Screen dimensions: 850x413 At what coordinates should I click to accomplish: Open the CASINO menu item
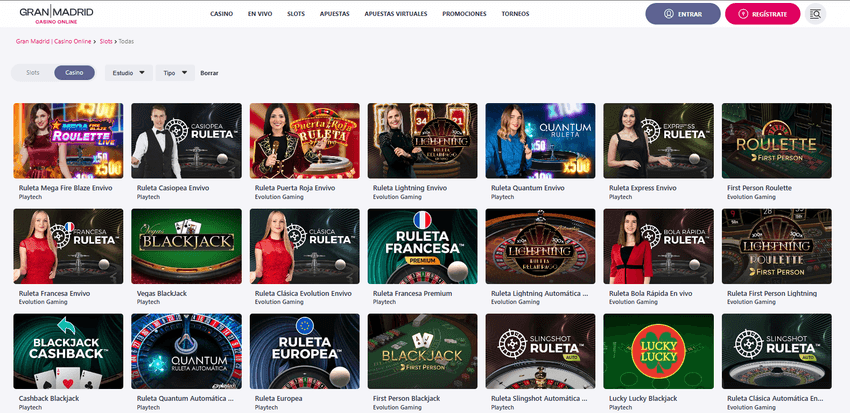[222, 14]
